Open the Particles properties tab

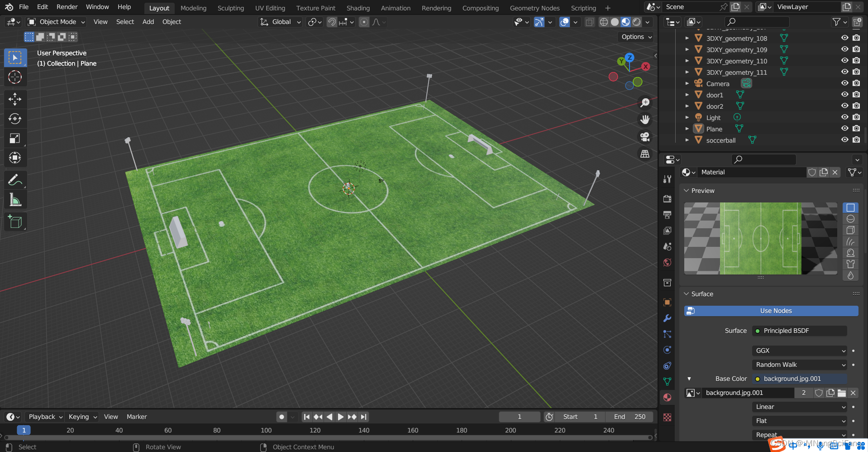pyautogui.click(x=667, y=334)
